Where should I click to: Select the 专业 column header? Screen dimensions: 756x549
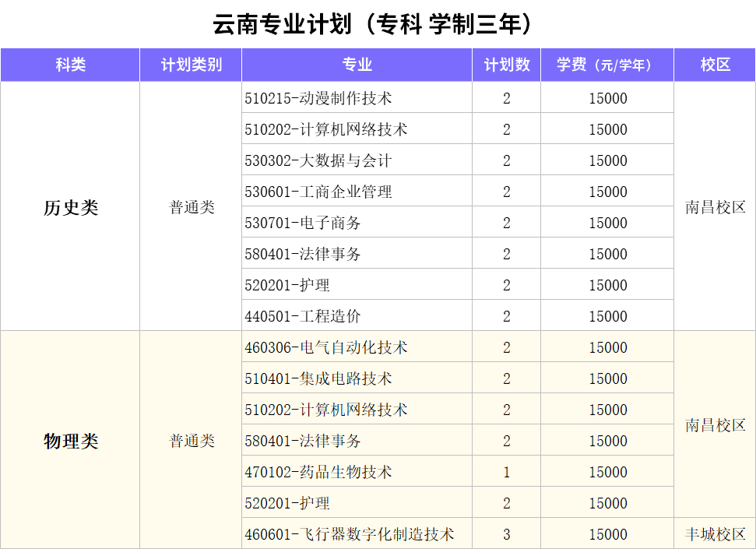click(x=357, y=65)
